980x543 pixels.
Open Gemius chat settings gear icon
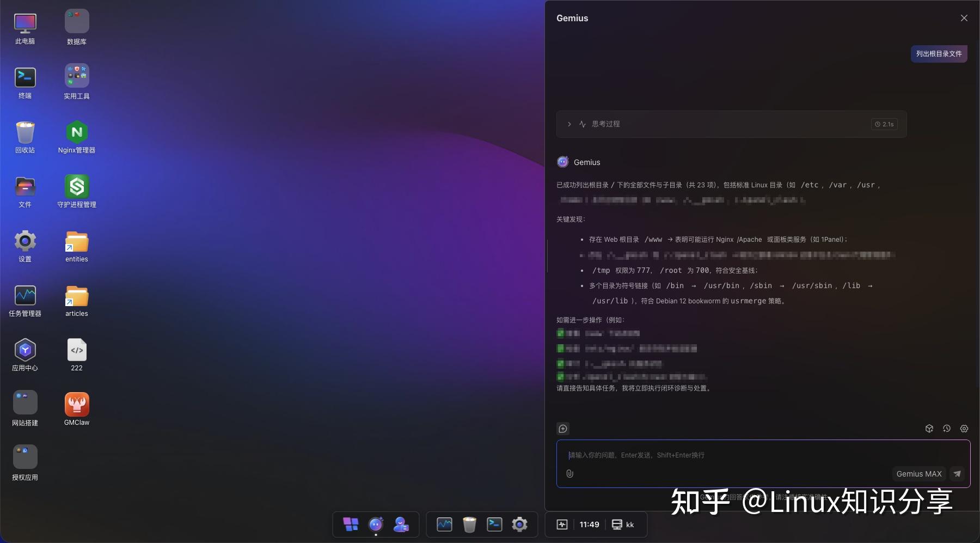click(x=964, y=429)
